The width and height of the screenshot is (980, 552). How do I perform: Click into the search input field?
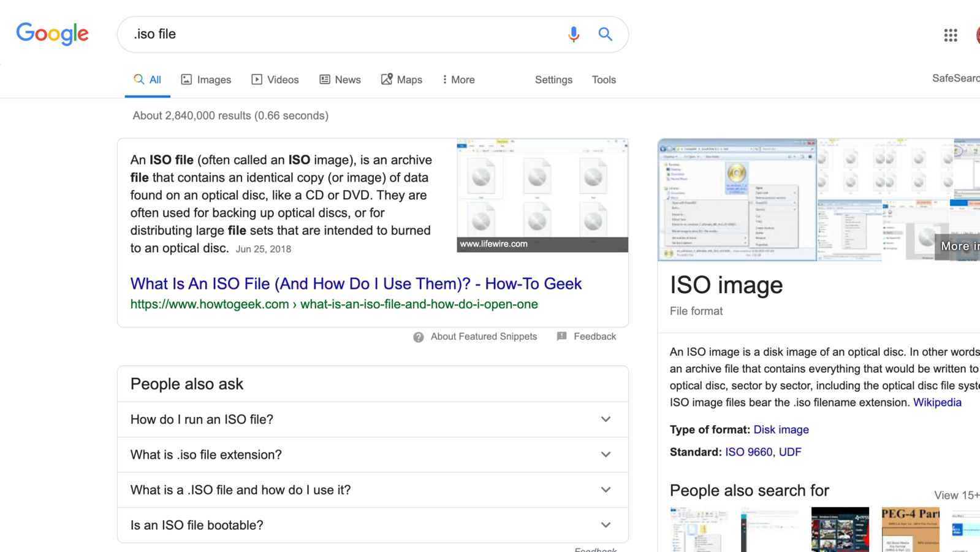tap(343, 34)
